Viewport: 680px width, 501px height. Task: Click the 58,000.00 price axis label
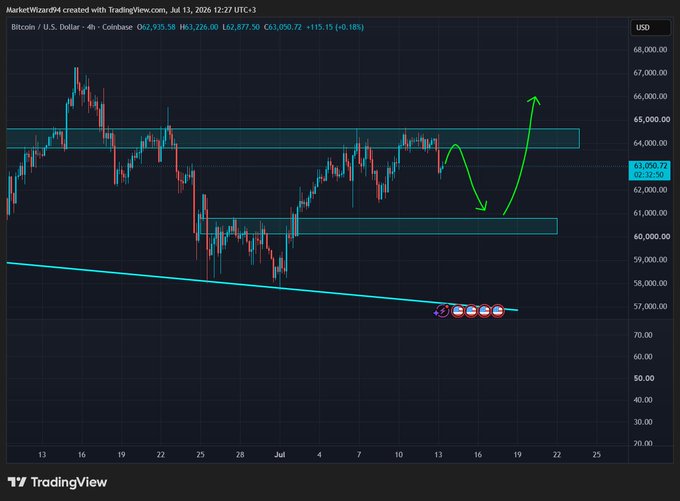point(650,283)
